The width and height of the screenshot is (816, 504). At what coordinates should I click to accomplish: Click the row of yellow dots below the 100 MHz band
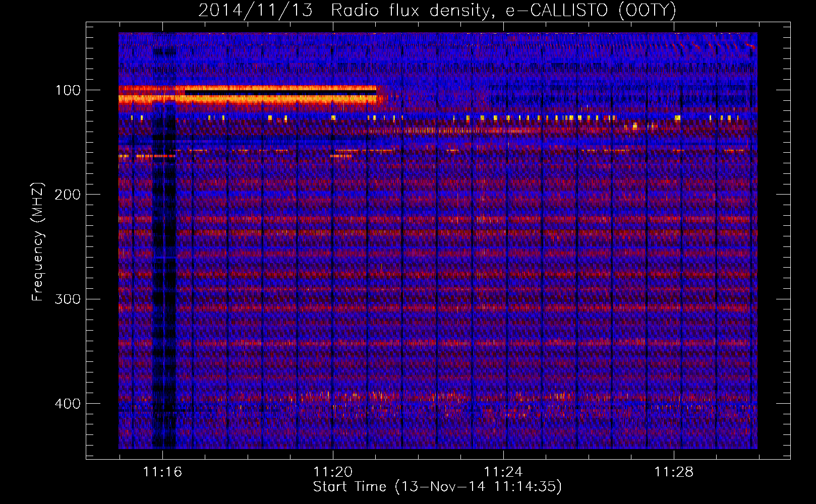[504, 118]
